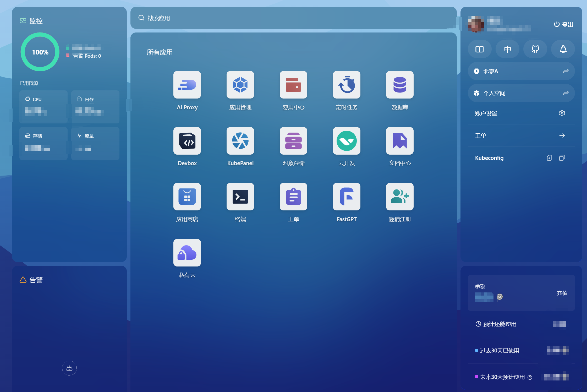Download Kubeconfig file icon

(549, 158)
